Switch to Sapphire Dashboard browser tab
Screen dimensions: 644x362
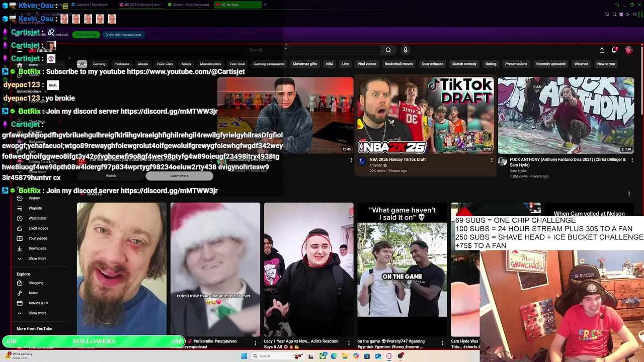coord(92,5)
